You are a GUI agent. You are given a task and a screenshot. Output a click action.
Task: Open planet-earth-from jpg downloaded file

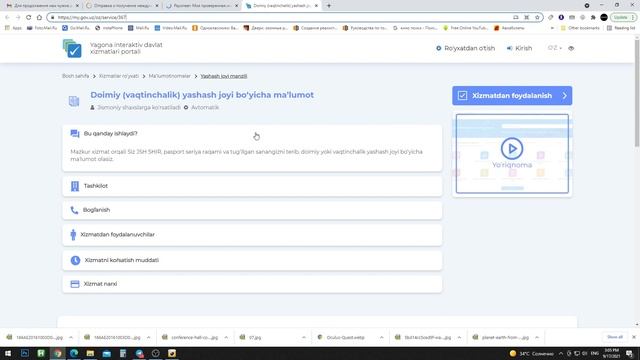tap(504, 337)
